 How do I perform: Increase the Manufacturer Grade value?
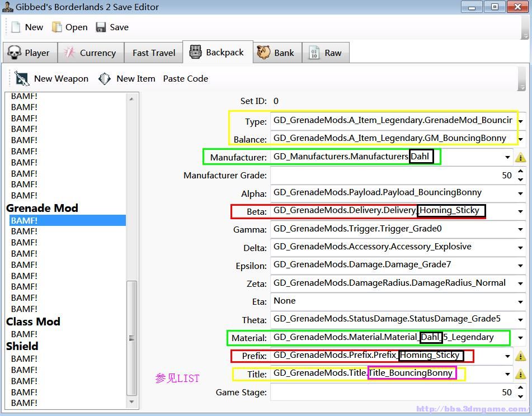click(521, 172)
